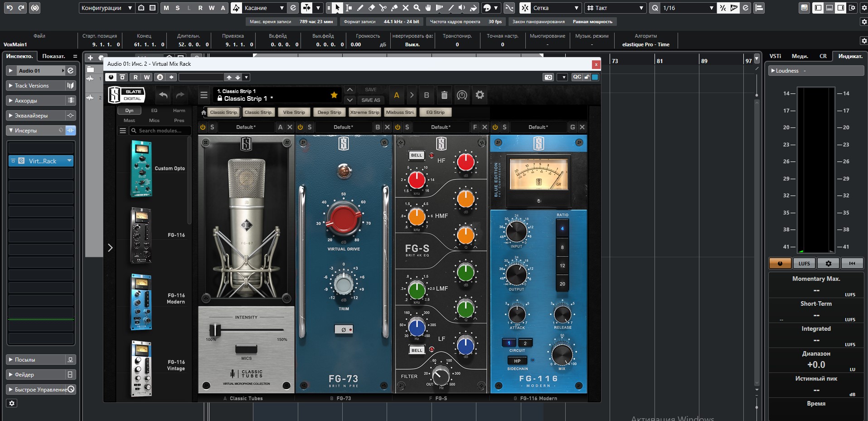Open the Касание automation mode dropdown
The width and height of the screenshot is (868, 421).
(x=264, y=8)
